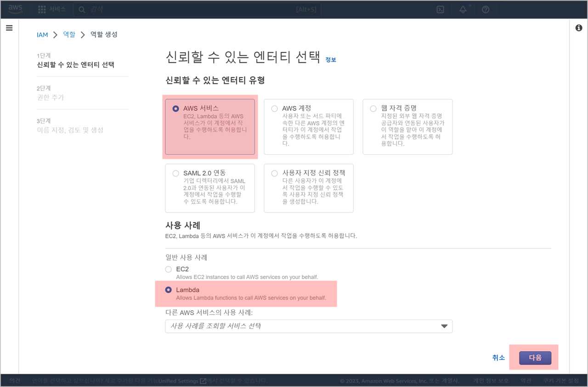588x387 pixels.
Task: Choose the EC2 use case
Action: (x=169, y=269)
